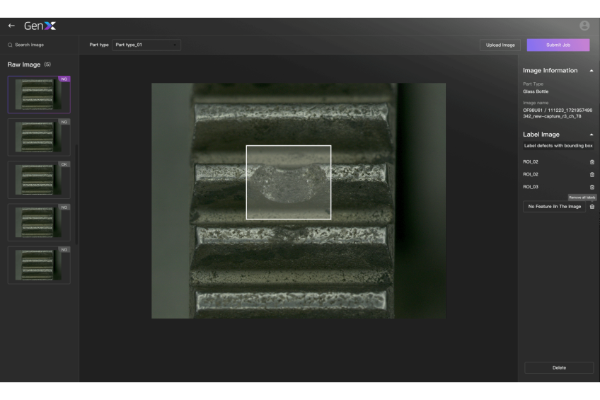Screen dimensions: 600x400
Task: Click the bounding box on the image
Action: 288,182
